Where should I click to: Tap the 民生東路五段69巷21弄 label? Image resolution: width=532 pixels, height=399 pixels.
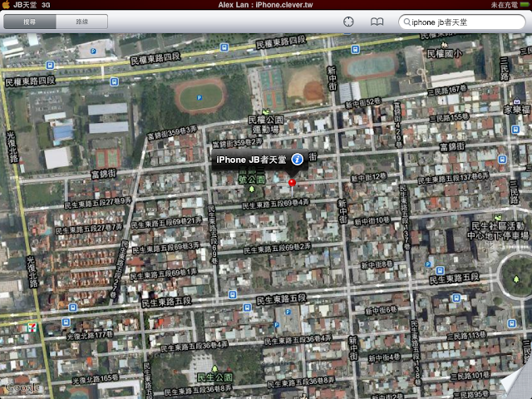(x=166, y=223)
